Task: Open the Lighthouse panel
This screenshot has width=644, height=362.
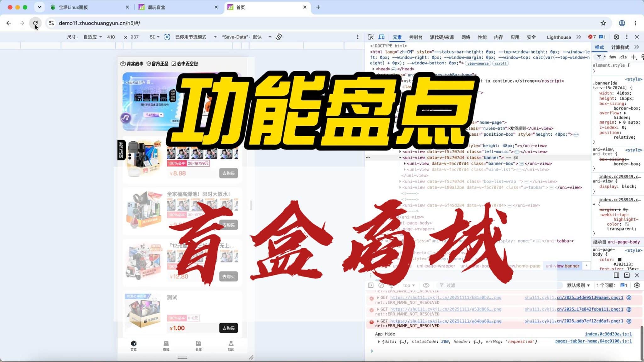Action: point(559,37)
